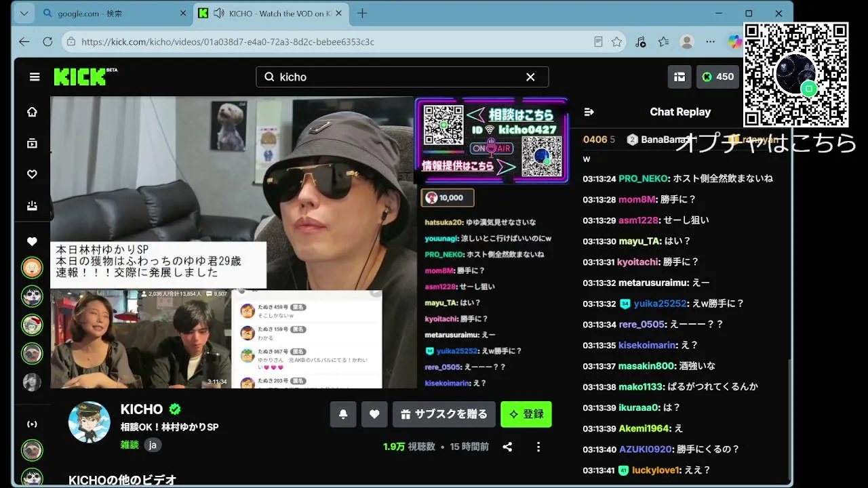This screenshot has height=488, width=868.
Task: Click the tray icon below the sidebar outlined heart
Action: (32, 205)
